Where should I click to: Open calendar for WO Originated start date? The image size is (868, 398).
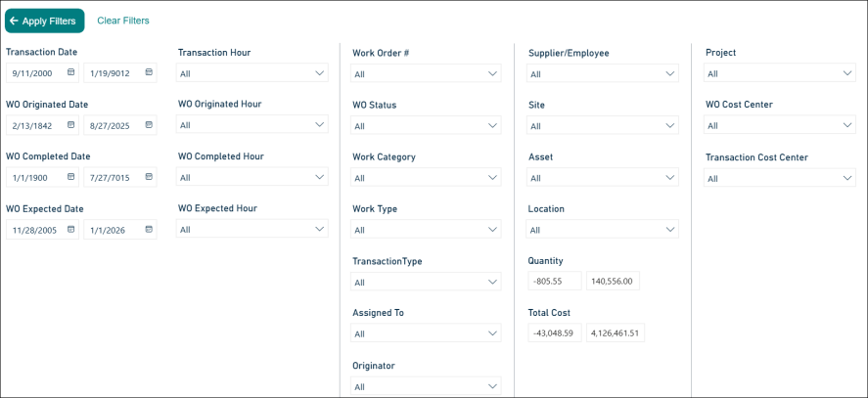click(x=70, y=125)
